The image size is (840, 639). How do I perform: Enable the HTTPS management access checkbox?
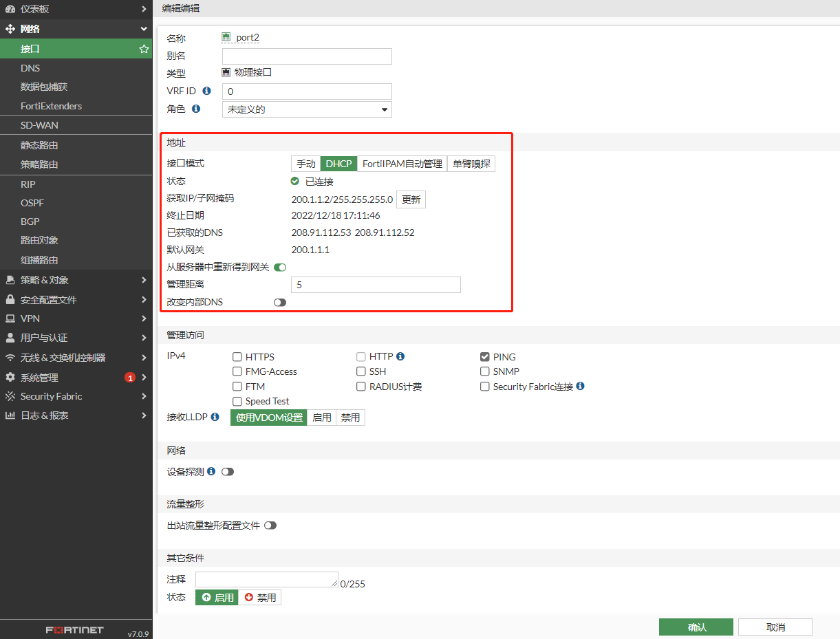[237, 357]
